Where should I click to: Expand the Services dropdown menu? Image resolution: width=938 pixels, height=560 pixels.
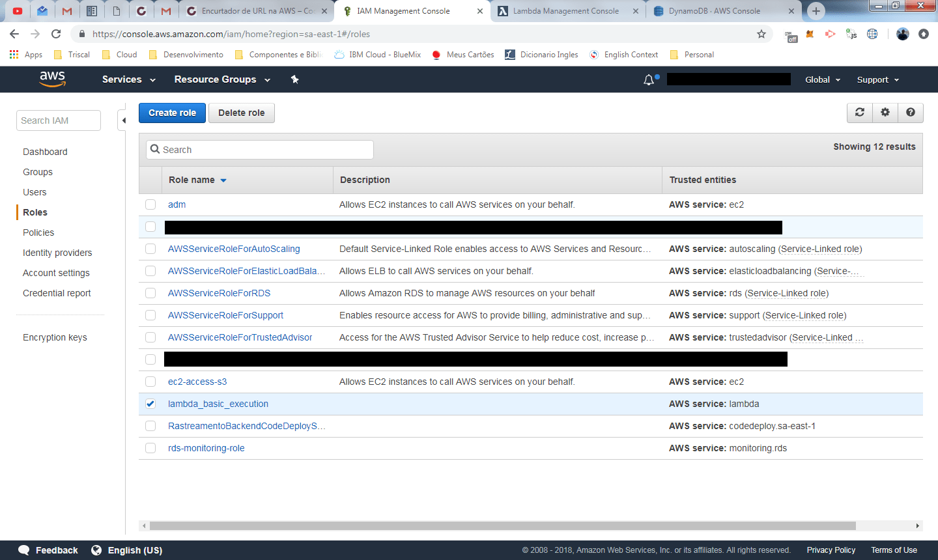(x=129, y=79)
